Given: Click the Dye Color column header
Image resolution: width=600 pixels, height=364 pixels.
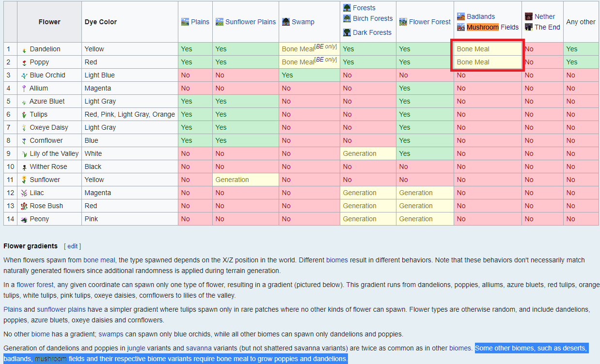Looking at the screenshot, I should click(x=100, y=22).
